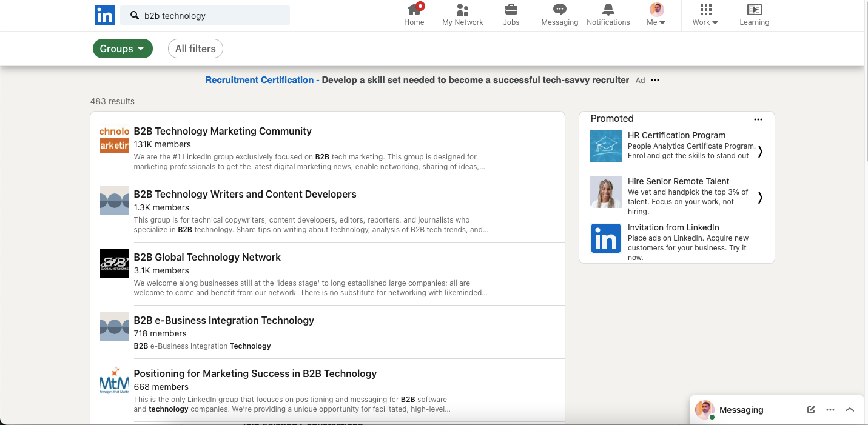Open the Me profile dropdown
Screen dimensions: 868x425
coord(656,14)
